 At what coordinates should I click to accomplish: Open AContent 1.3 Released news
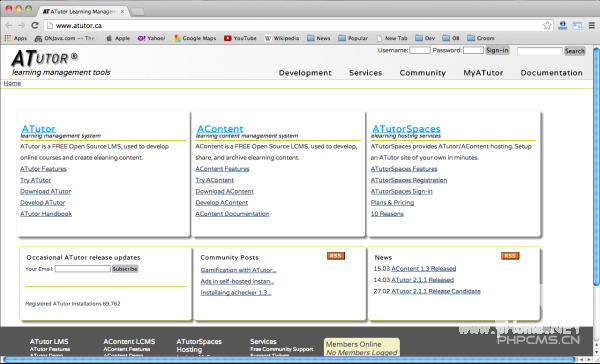pos(424,269)
